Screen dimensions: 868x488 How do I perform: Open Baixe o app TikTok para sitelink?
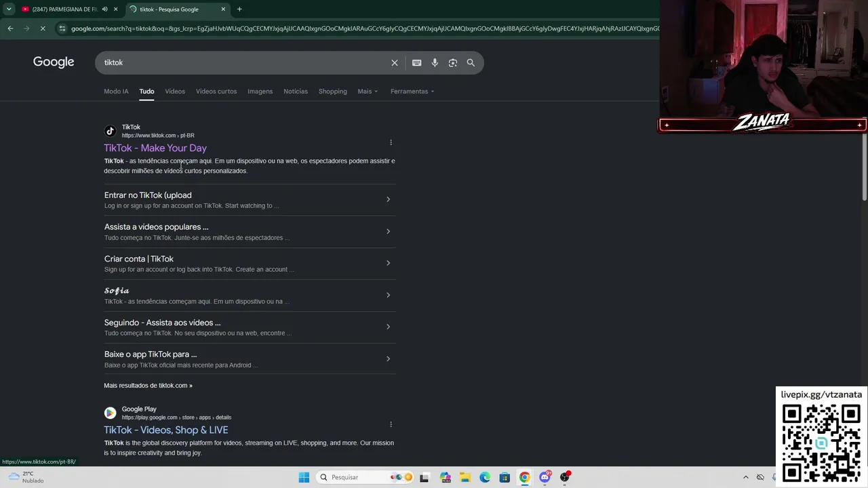[x=151, y=354]
